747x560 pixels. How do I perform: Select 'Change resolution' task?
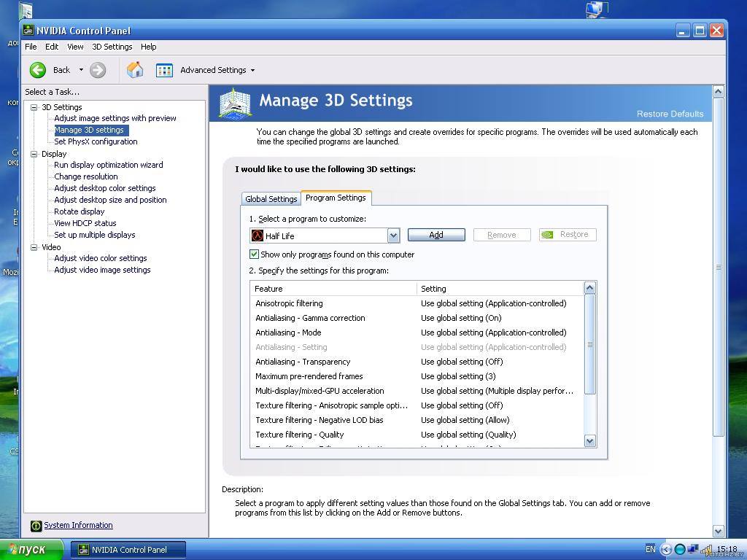click(86, 176)
